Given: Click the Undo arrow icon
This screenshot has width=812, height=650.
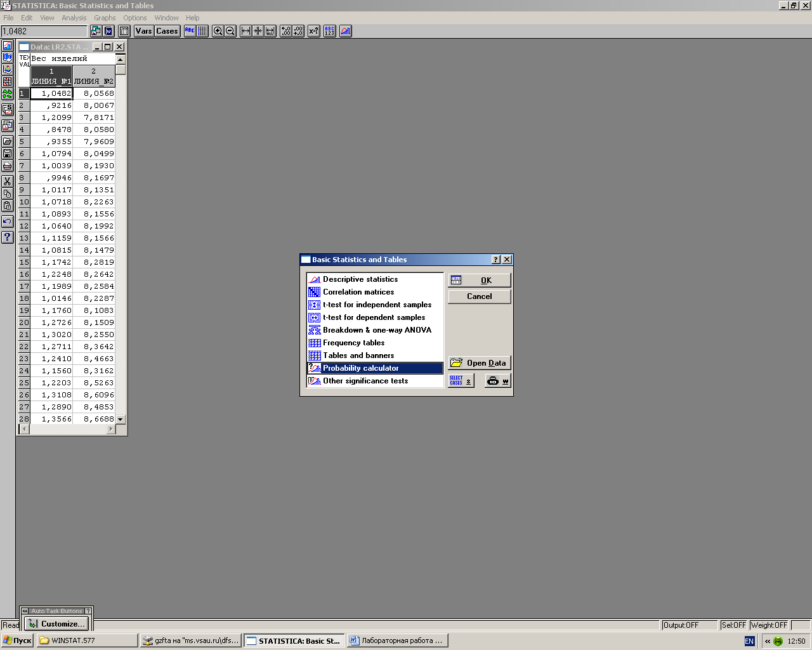Looking at the screenshot, I should click(x=7, y=222).
